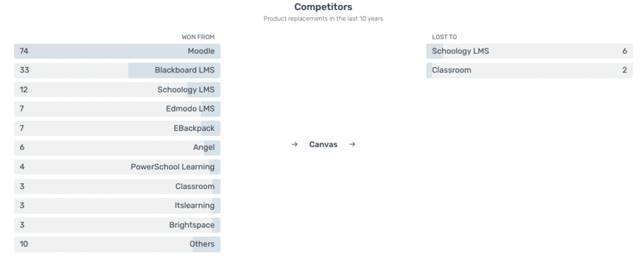Click the arrow right of Canvas

coord(352,144)
